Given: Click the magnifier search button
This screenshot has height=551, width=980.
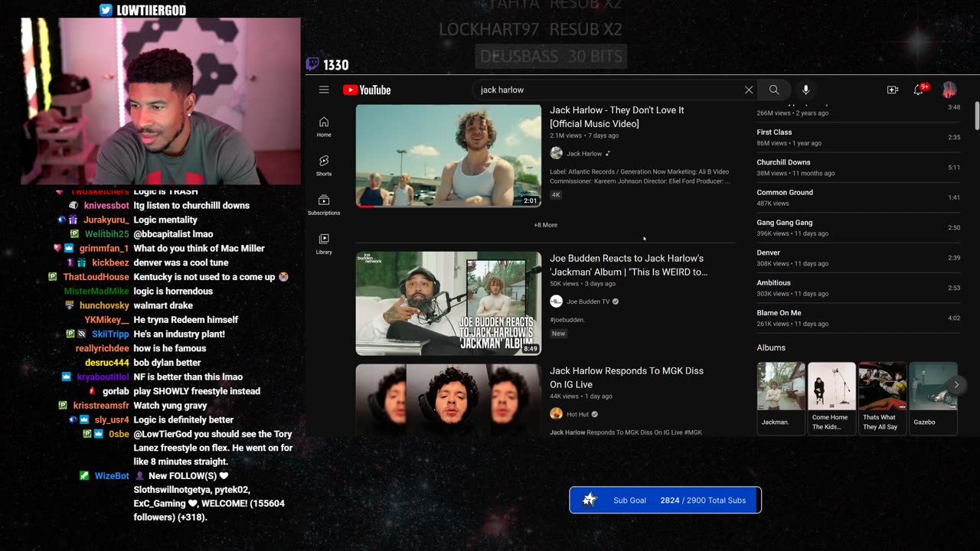Looking at the screenshot, I should 774,90.
